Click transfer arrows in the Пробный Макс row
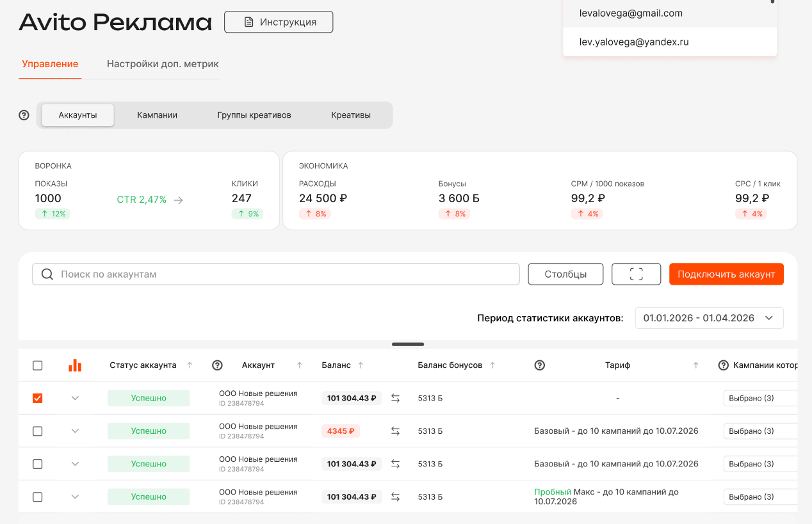Image resolution: width=812 pixels, height=524 pixels. (x=395, y=497)
